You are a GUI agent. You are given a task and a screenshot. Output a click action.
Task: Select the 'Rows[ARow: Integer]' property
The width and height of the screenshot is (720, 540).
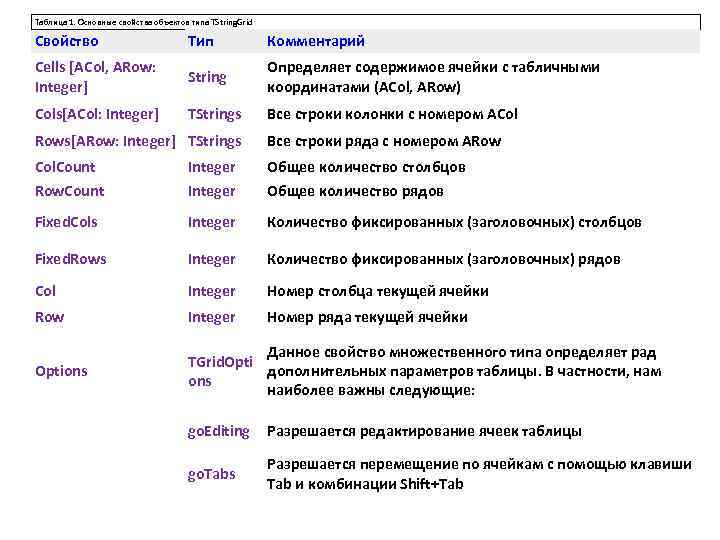105,141
